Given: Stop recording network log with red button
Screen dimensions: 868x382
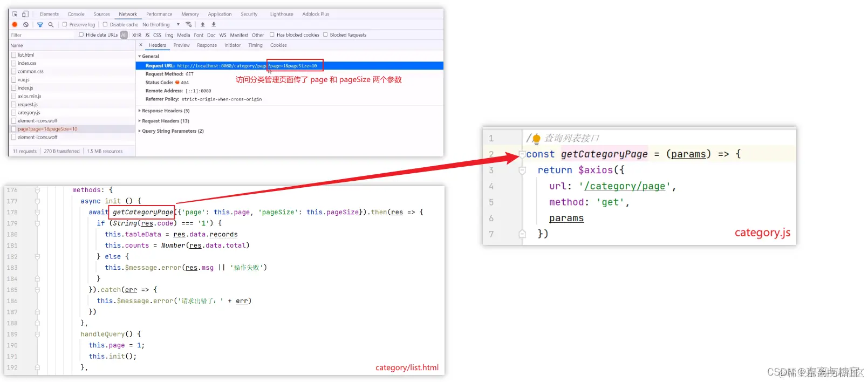Looking at the screenshot, I should tap(15, 24).
